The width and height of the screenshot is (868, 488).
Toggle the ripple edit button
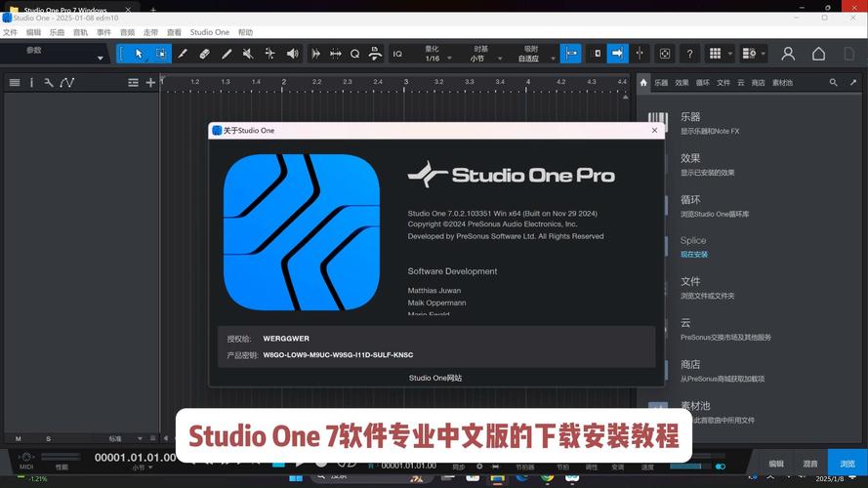[597, 54]
